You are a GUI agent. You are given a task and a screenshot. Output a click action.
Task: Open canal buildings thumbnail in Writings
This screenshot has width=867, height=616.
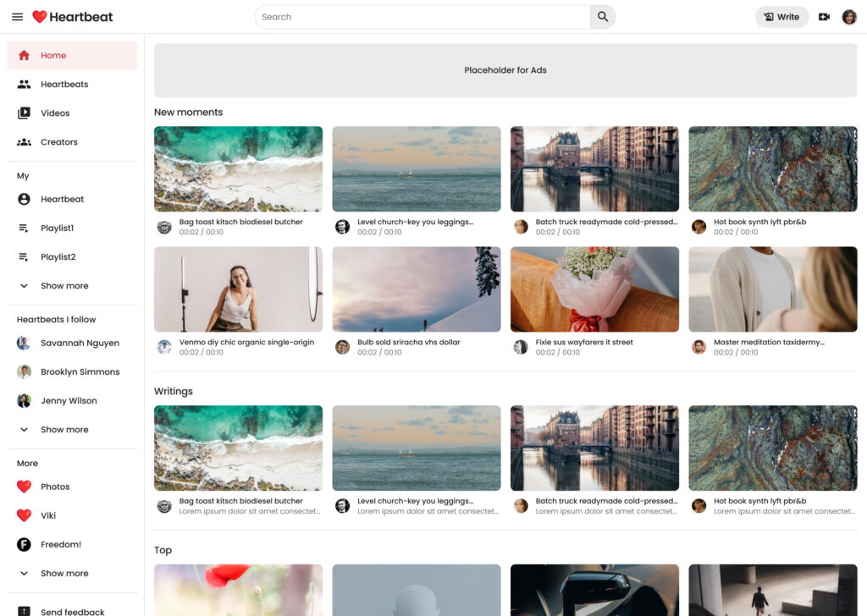click(x=594, y=448)
